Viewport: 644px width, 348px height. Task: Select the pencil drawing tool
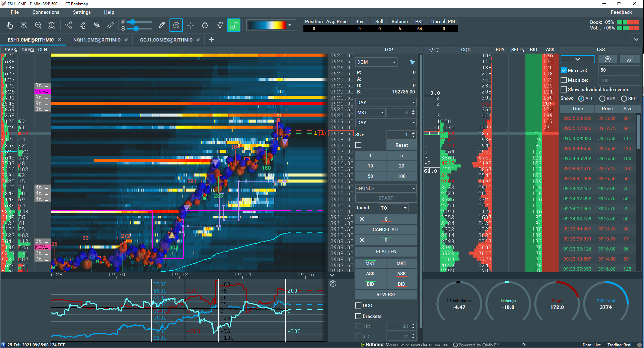[x=162, y=25]
